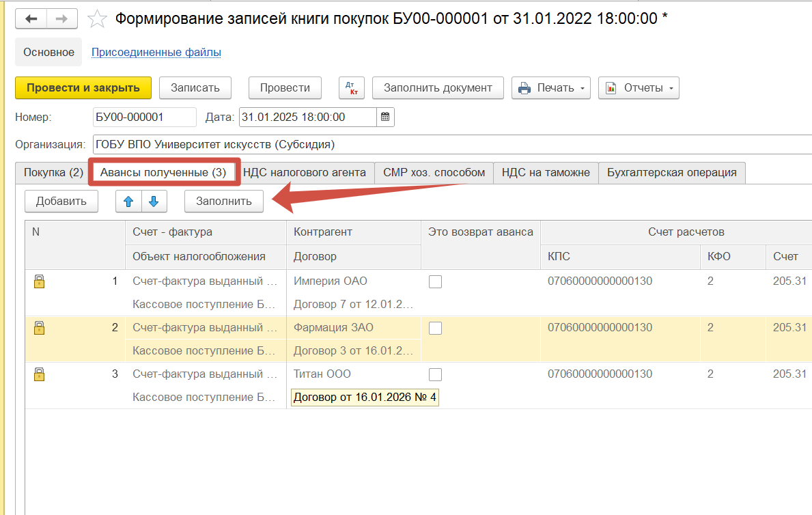Mark document as favorite with star icon

pyautogui.click(x=97, y=19)
